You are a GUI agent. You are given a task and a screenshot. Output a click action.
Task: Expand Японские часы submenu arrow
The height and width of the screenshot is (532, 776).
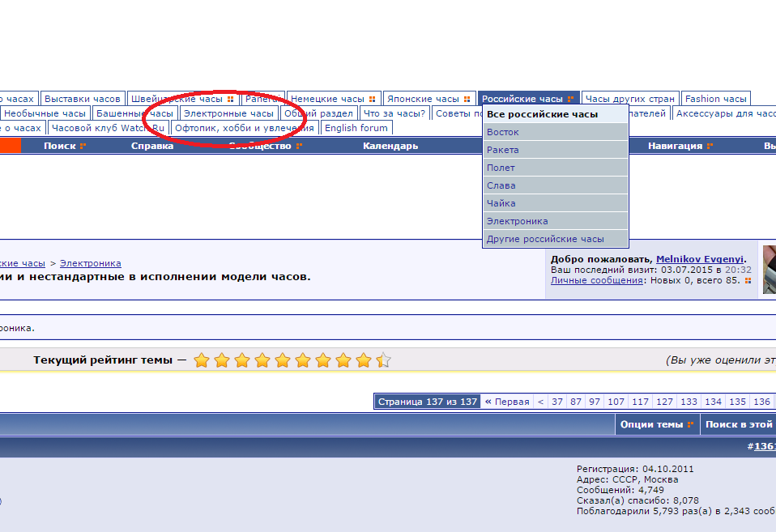pos(467,100)
